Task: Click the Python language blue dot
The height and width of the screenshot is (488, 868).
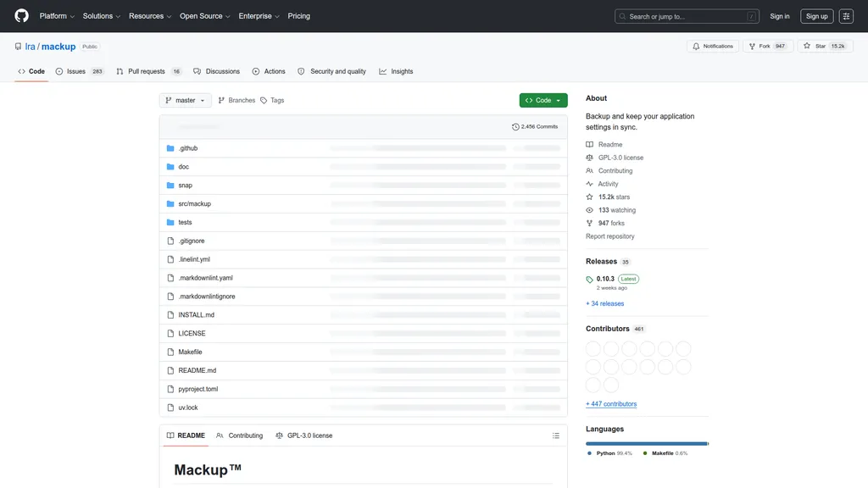Action: [590, 453]
